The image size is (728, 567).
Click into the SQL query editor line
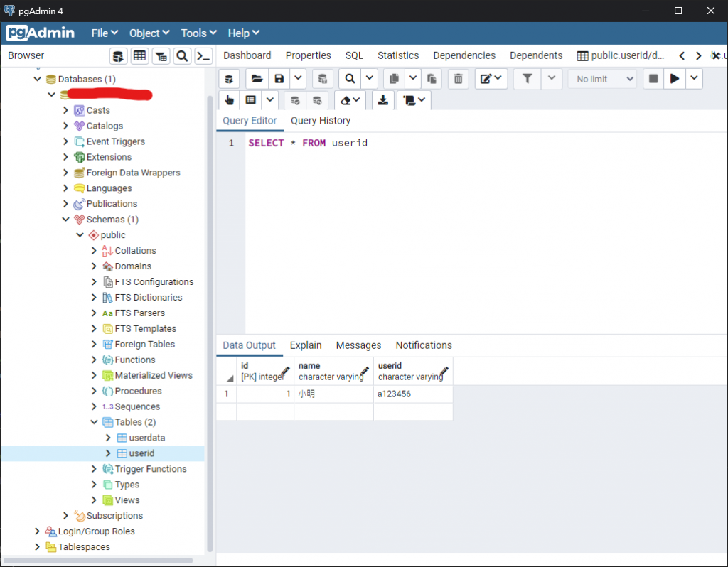(x=486, y=143)
